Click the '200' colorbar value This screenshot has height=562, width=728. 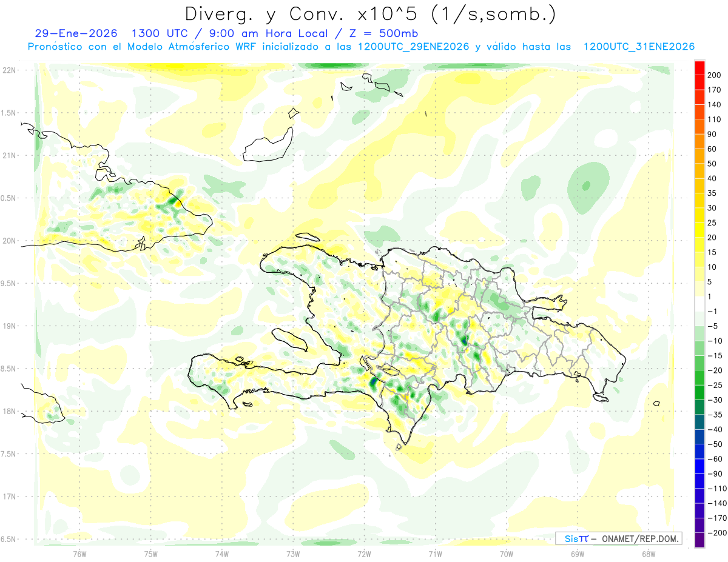point(715,75)
